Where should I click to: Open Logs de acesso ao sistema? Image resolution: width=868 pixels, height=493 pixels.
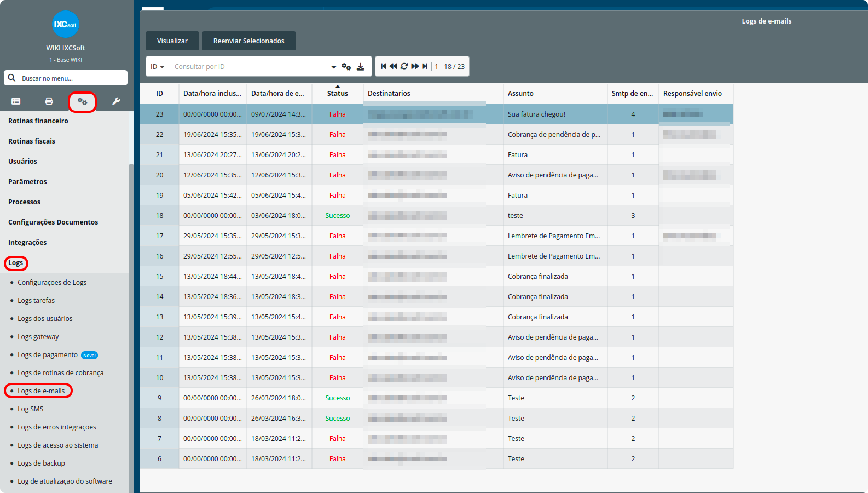click(x=58, y=445)
